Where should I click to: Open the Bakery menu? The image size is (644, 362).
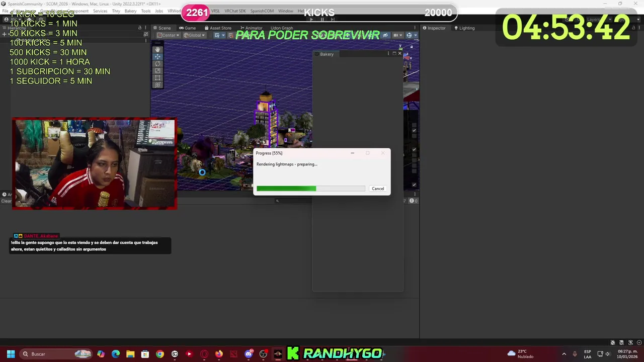pos(130,11)
